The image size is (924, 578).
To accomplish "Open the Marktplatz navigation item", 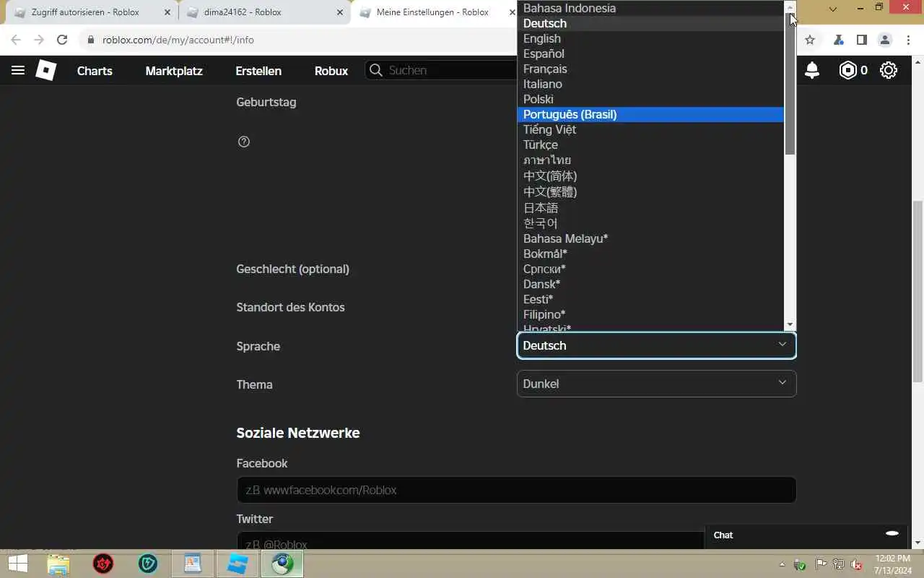I will pos(174,71).
